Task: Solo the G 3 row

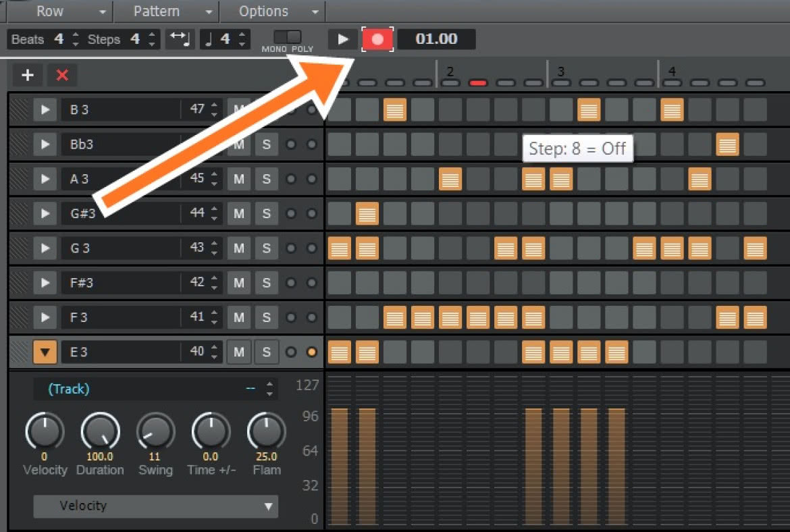Action: tap(267, 248)
